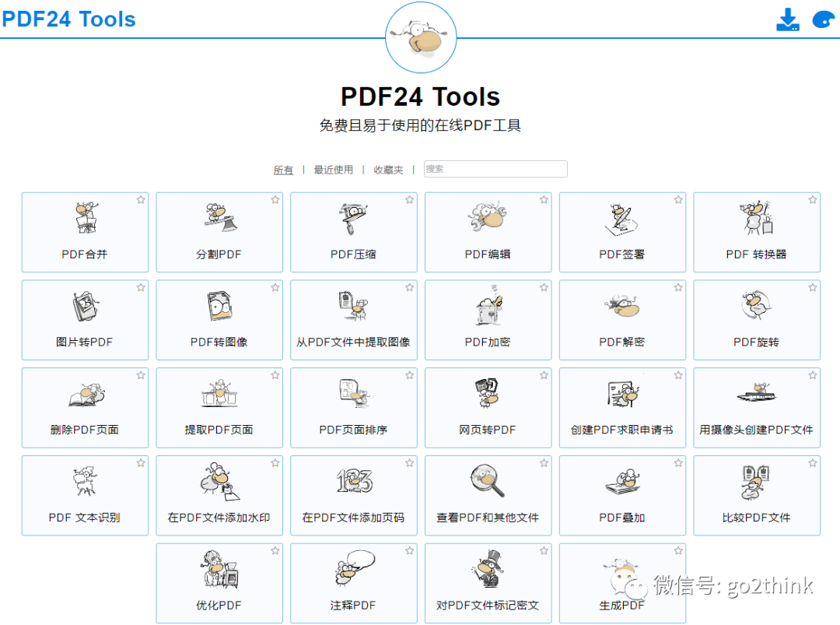Open the PDF合并 (merge PDF) tool icon
This screenshot has height=625, width=840.
(86, 218)
